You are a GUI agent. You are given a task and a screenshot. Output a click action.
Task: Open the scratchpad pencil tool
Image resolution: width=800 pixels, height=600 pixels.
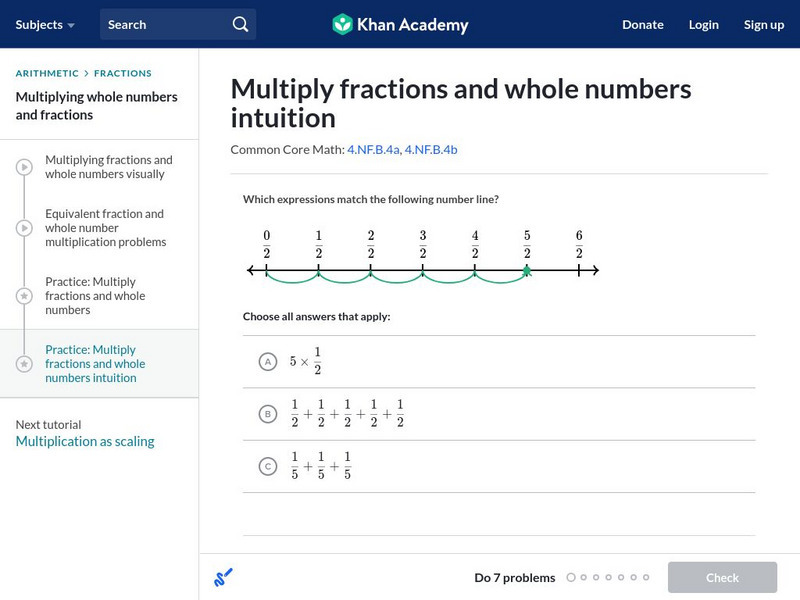coord(224,577)
